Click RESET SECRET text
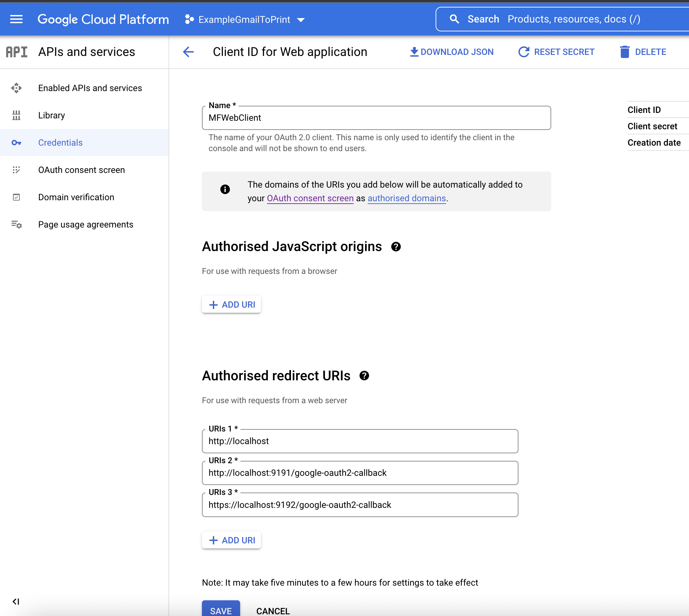 tap(564, 52)
